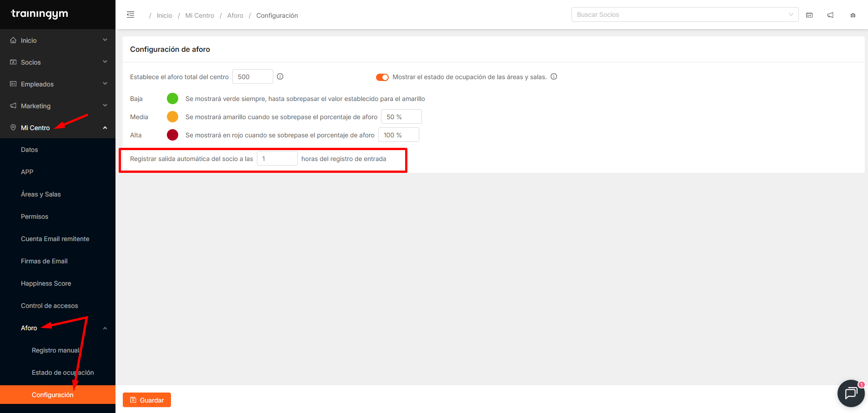Viewport: 868px width, 413px height.
Task: Expand the Marketing sidebar section
Action: 57,106
